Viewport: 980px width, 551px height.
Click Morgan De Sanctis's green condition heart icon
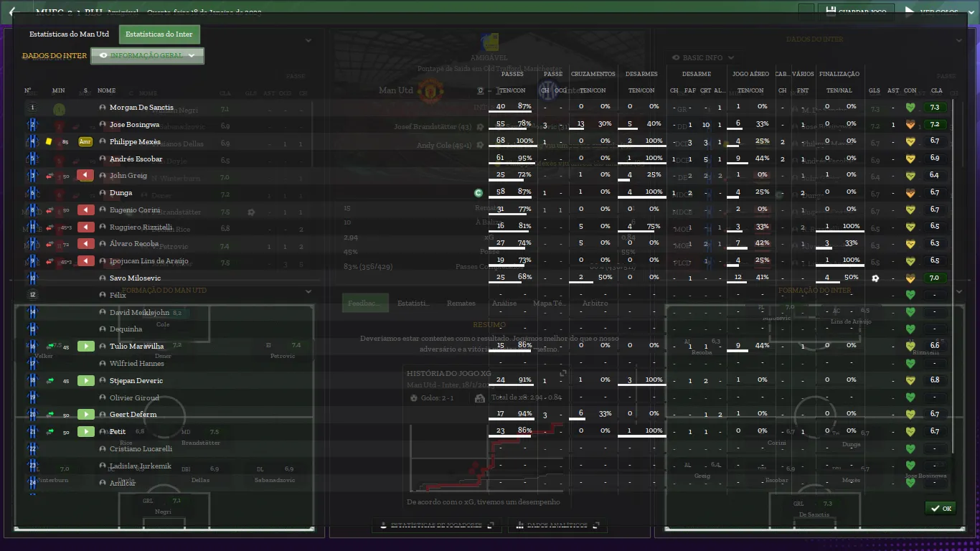click(x=910, y=108)
